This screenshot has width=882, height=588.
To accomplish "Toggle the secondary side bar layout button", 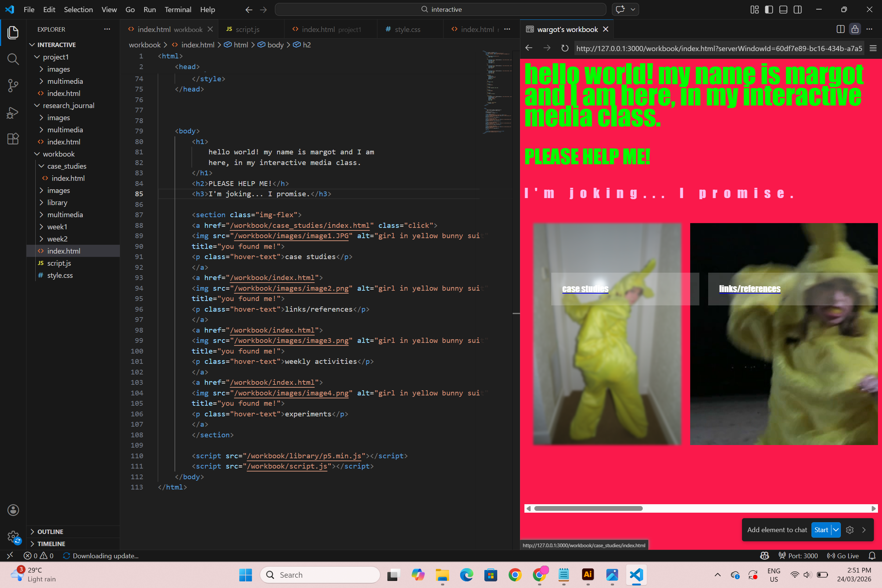I will click(797, 10).
